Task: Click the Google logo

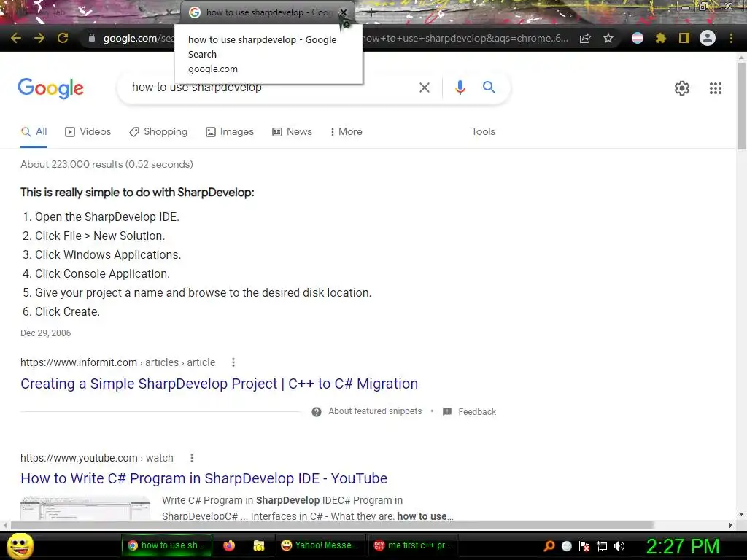Action: pyautogui.click(x=50, y=88)
